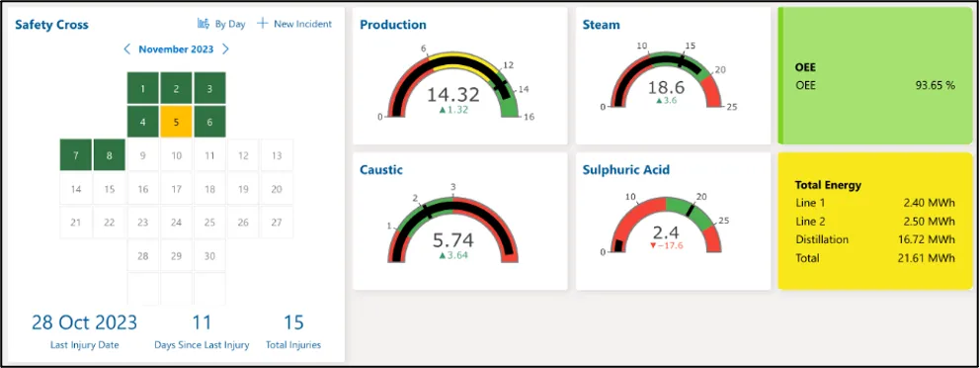Select day 9 in the calendar
The width and height of the screenshot is (980, 368).
click(x=143, y=155)
